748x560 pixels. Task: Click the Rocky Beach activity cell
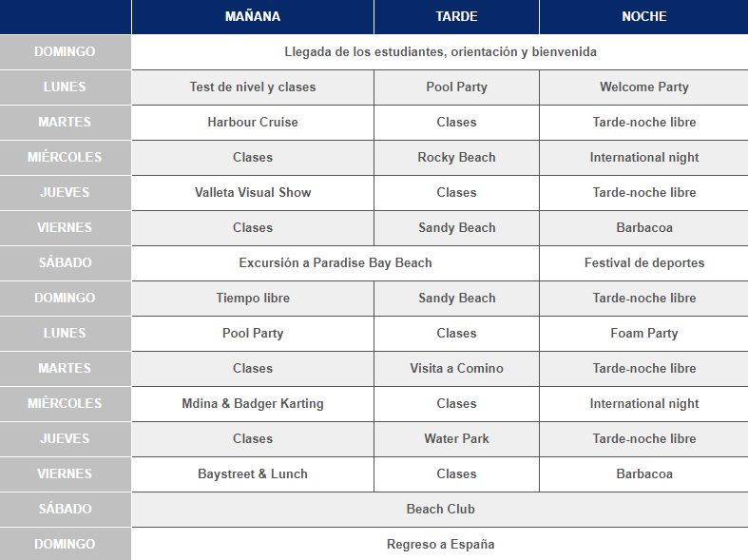click(x=456, y=158)
